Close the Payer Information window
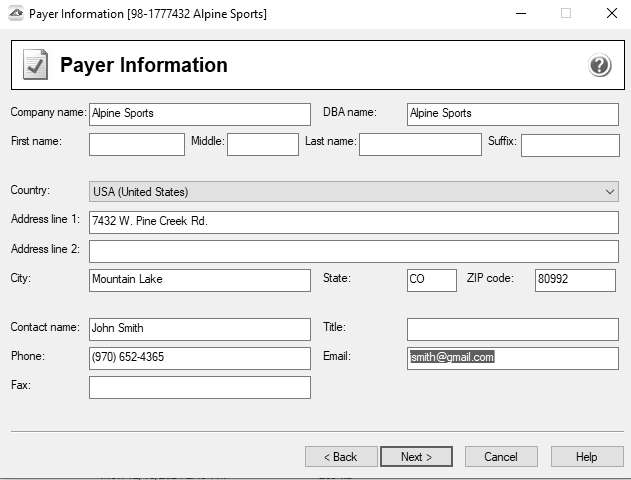 point(611,14)
